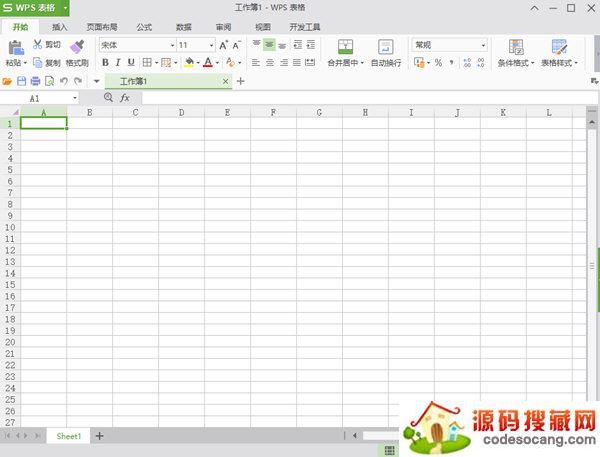Viewport: 600px width, 457px height.
Task: Apply percent style with % icon
Action: [x=439, y=62]
